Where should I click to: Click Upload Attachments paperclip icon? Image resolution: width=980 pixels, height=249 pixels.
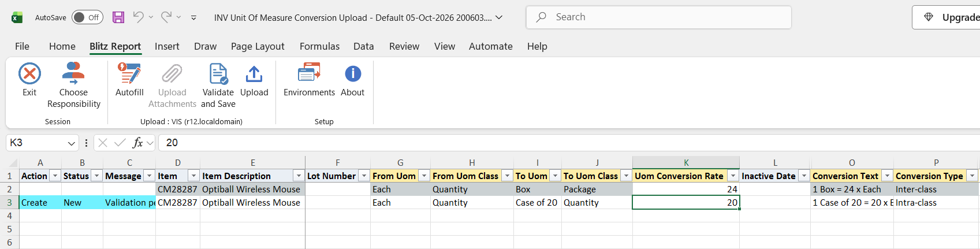(x=172, y=74)
